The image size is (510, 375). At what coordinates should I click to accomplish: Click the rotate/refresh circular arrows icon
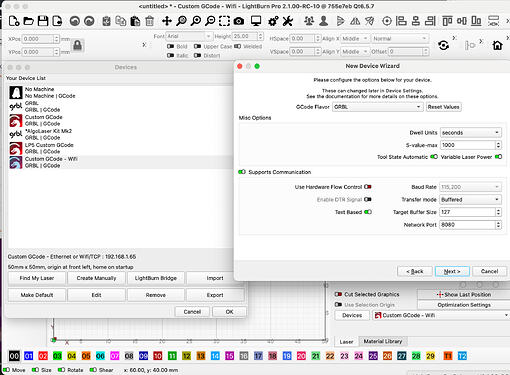pos(443,45)
